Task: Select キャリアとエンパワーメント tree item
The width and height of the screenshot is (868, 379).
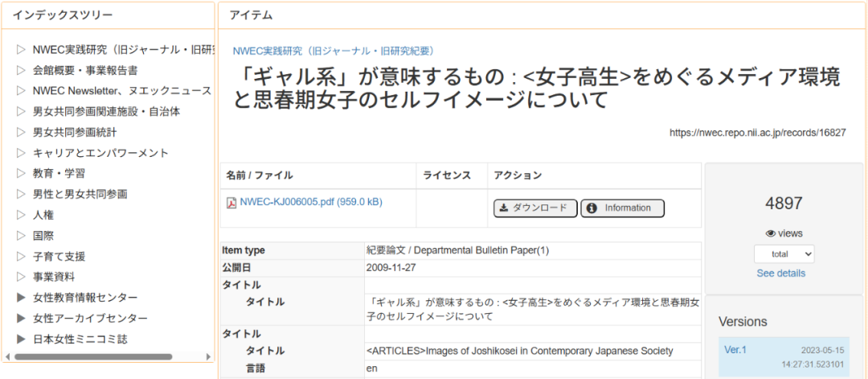Action: coord(100,153)
